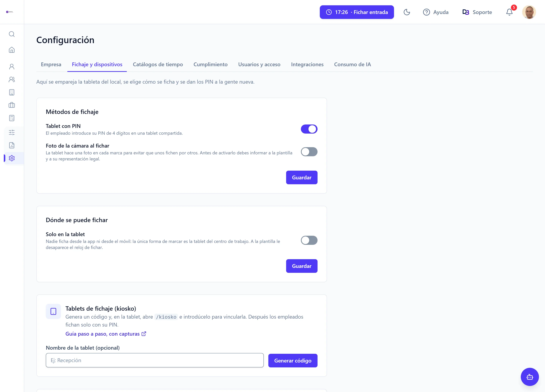The height and width of the screenshot is (392, 545).
Task: Open the user avatar menu
Action: point(529,12)
